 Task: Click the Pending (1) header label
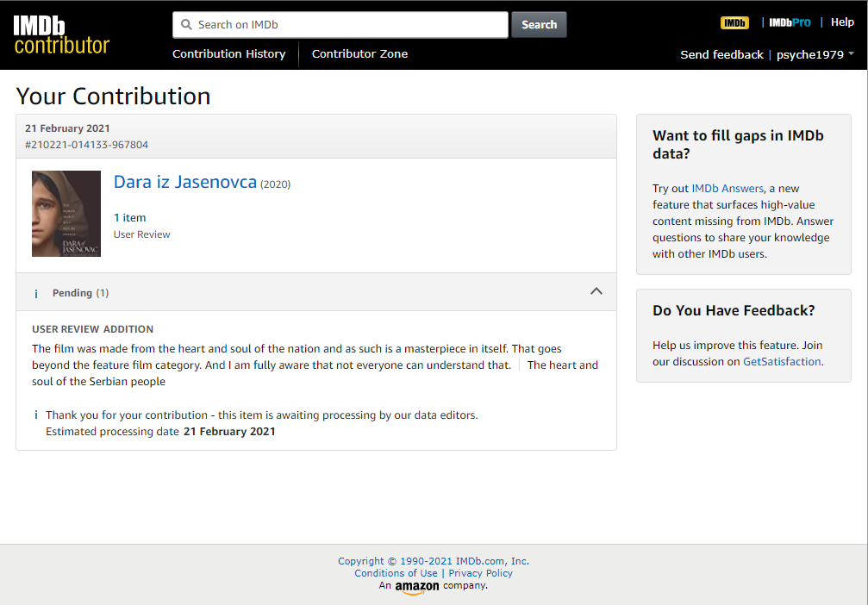[x=80, y=293]
